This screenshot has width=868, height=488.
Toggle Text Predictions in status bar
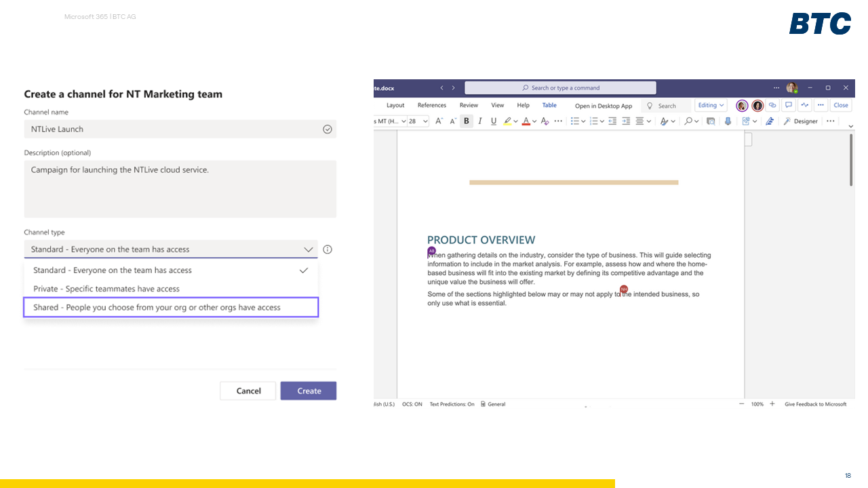452,405
